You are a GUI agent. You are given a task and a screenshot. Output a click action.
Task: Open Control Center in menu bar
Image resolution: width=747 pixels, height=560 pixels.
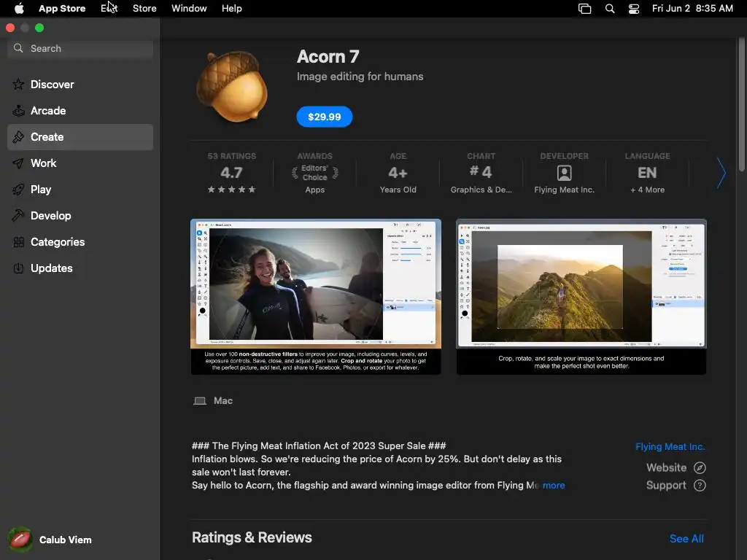[634, 9]
